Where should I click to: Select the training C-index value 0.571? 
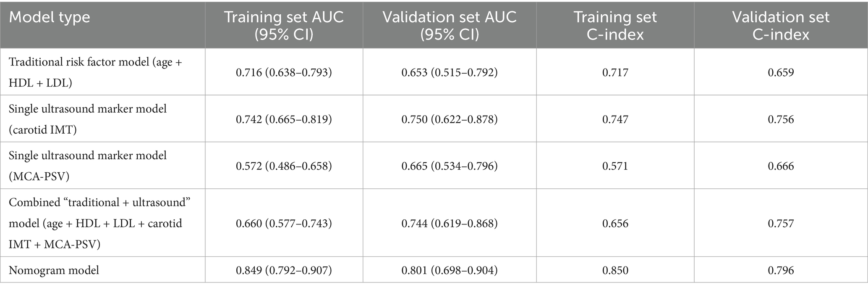pos(615,166)
